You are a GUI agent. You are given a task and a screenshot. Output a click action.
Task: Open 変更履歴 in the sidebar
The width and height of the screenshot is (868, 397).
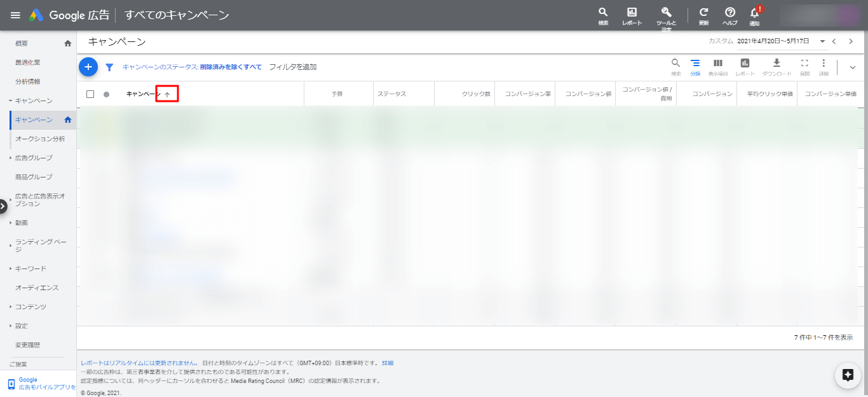28,345
